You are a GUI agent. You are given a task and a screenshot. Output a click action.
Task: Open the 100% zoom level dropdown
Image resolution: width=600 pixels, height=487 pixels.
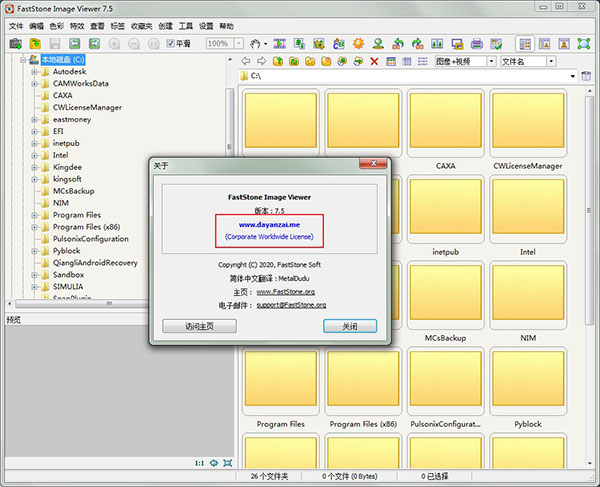tap(239, 44)
